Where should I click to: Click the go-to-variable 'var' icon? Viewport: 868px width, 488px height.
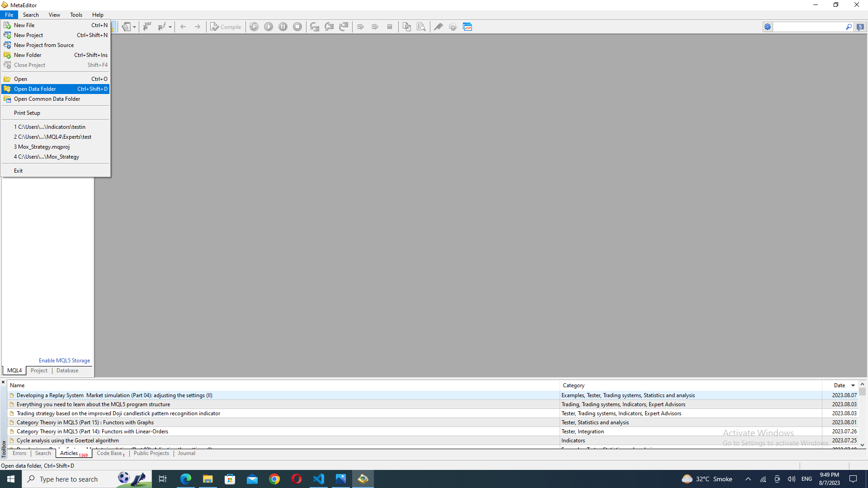tap(147, 27)
